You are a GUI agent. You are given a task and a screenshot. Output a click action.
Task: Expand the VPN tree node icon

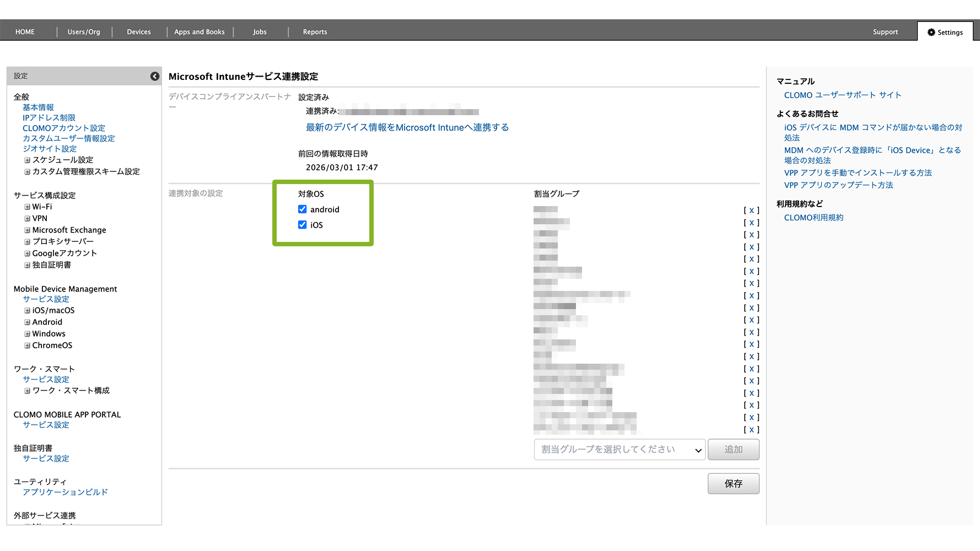coord(27,219)
